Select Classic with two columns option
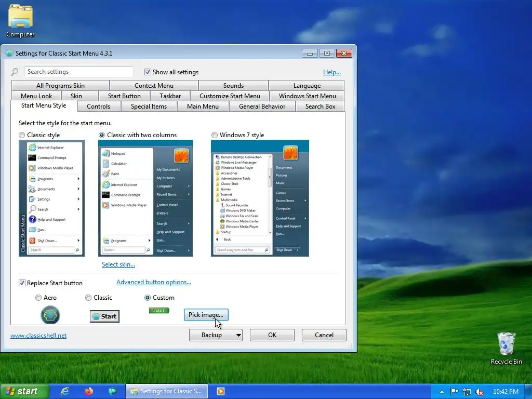Viewport: 532px width, 399px height. 102,135
